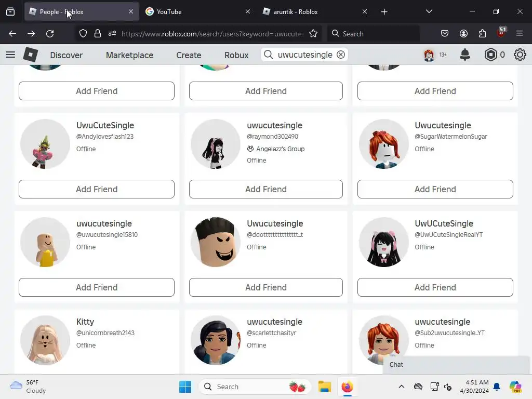Open Angelazz's Group link

point(280,149)
